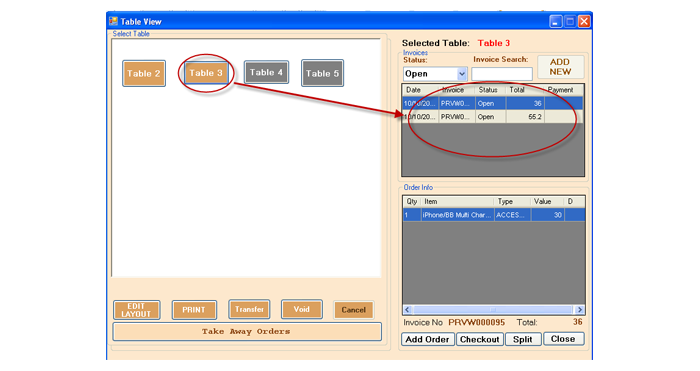Click the Cancel button

(x=353, y=310)
